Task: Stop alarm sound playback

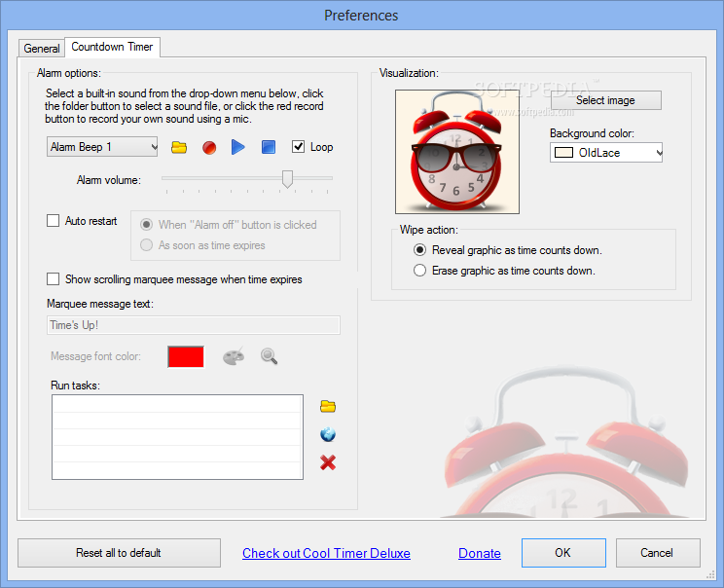Action: pyautogui.click(x=269, y=147)
